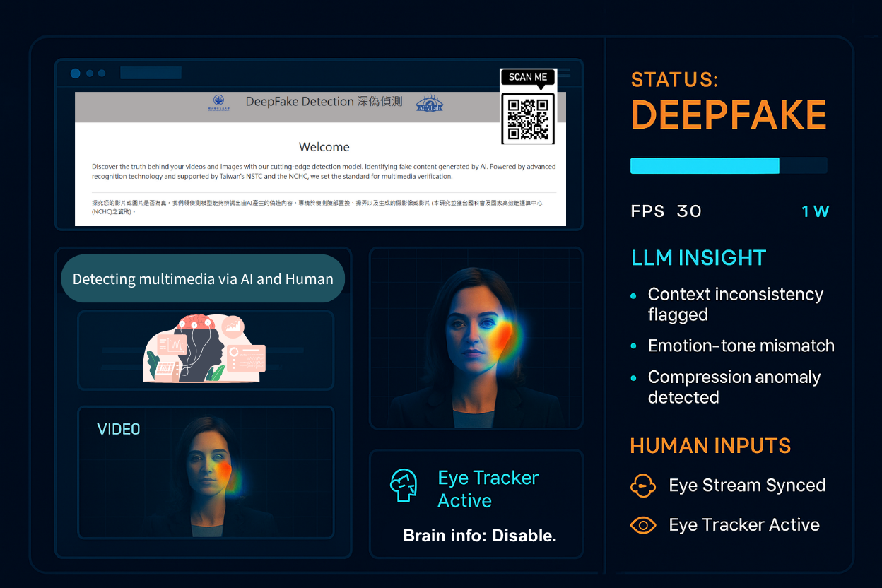Open the large face heatmap preview
Viewport: 882px width, 588px height.
pyautogui.click(x=476, y=338)
